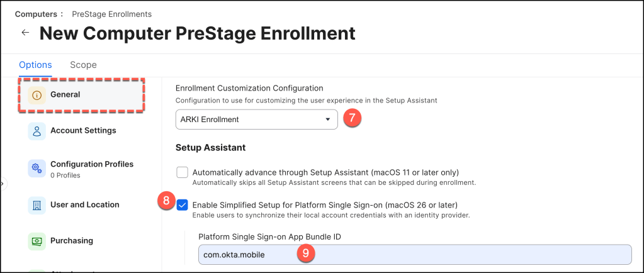Open the ARKI Enrollment dropdown
The width and height of the screenshot is (644, 273).
tap(257, 119)
